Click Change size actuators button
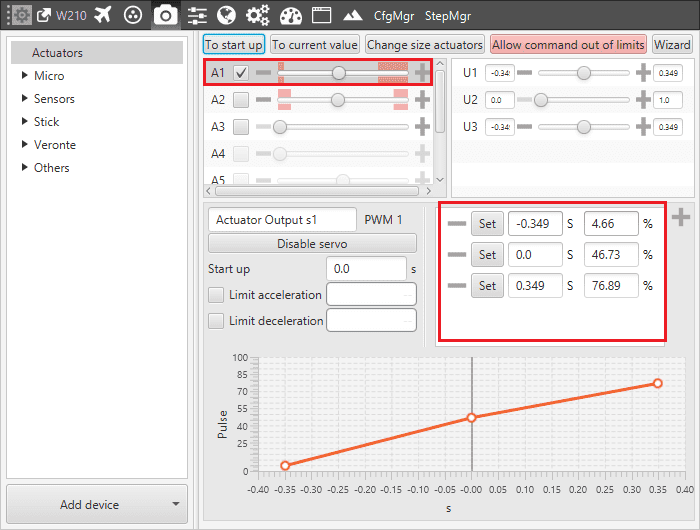The width and height of the screenshot is (700, 530). click(x=425, y=45)
